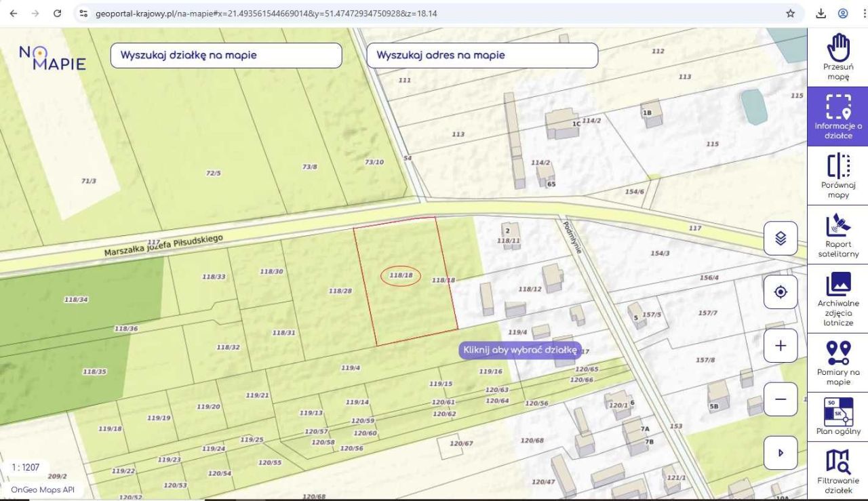Select parcel 119/21 on the map

(258, 395)
